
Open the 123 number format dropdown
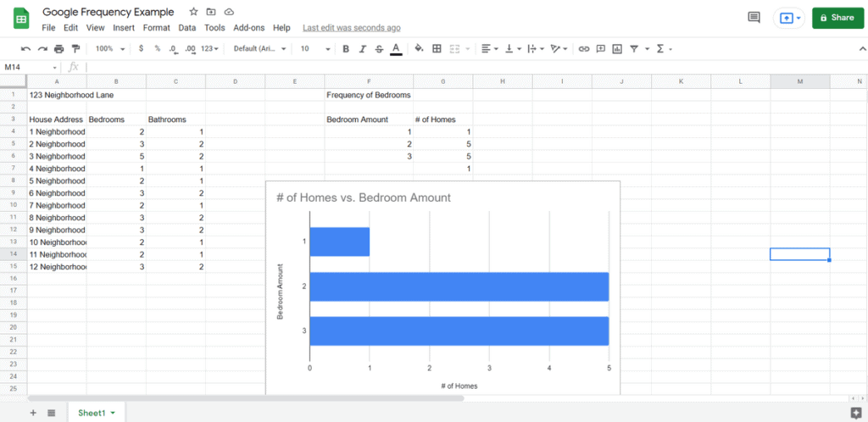[x=210, y=48]
